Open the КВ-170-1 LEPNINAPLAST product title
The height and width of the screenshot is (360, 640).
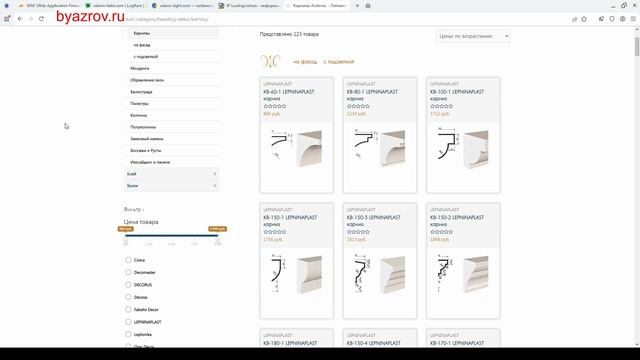[x=457, y=343]
